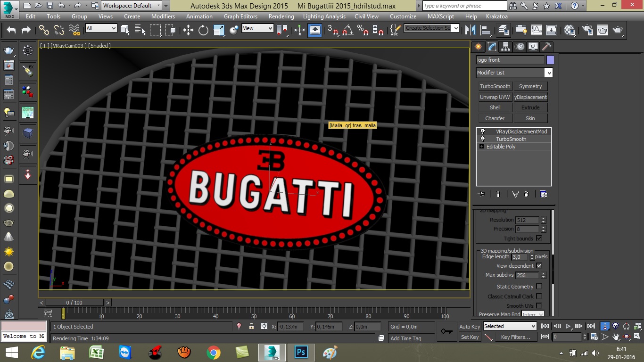The height and width of the screenshot is (362, 644).
Task: Activate the Select and Scale tool
Action: pyautogui.click(x=219, y=30)
